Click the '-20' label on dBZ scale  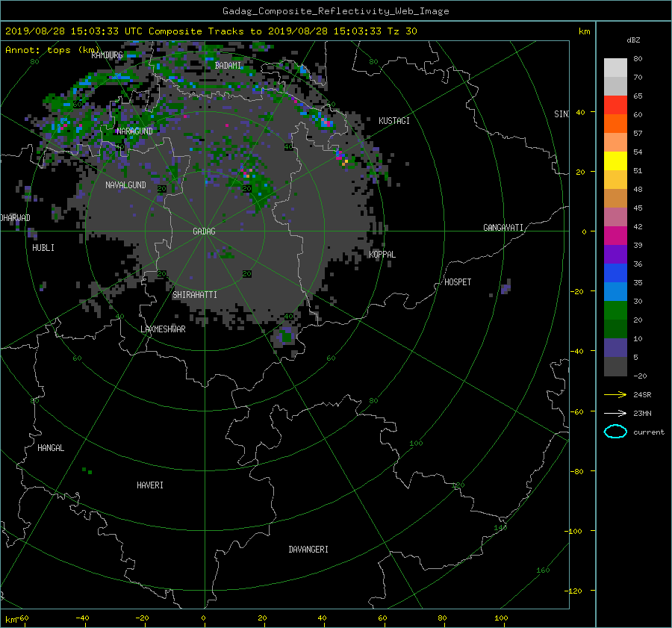(640, 376)
